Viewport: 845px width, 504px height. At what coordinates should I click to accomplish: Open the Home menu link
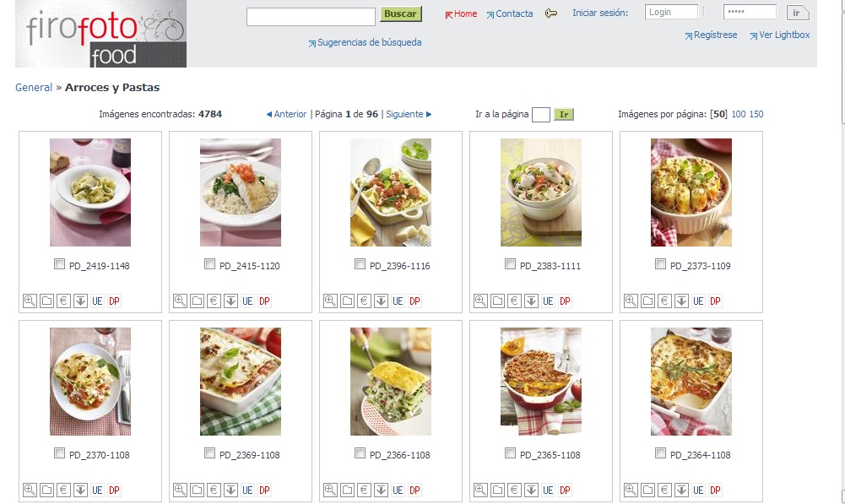(461, 14)
